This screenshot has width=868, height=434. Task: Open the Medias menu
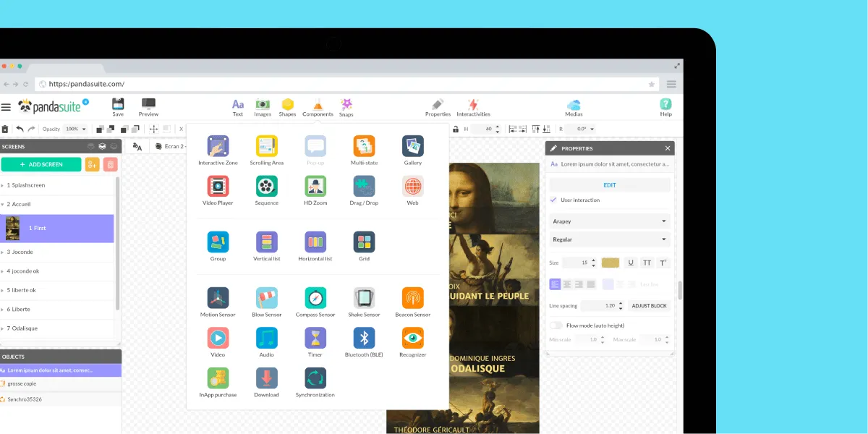coord(574,107)
